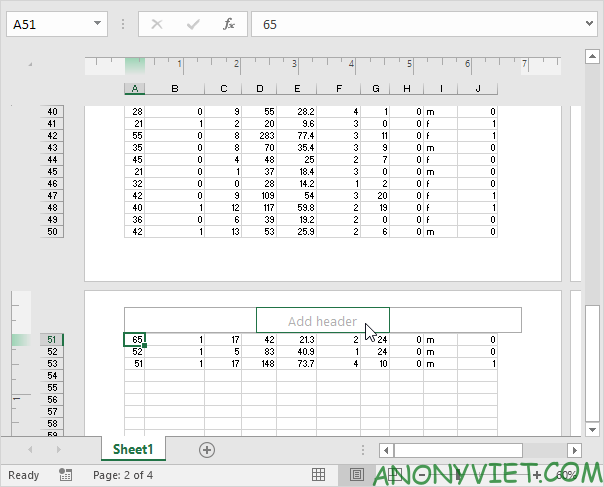
Task: Click horizontal scrollbar left arrow
Action: point(385,450)
